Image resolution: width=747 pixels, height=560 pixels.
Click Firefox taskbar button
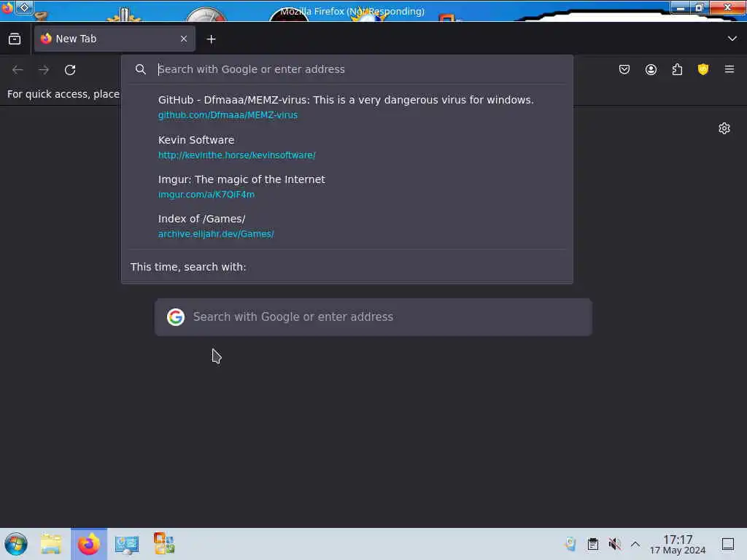click(89, 544)
